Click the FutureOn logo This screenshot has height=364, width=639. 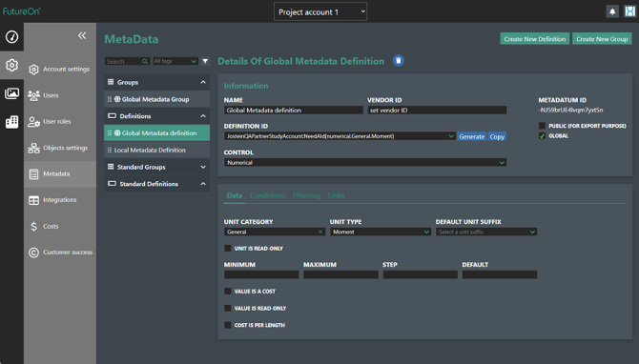(x=21, y=11)
